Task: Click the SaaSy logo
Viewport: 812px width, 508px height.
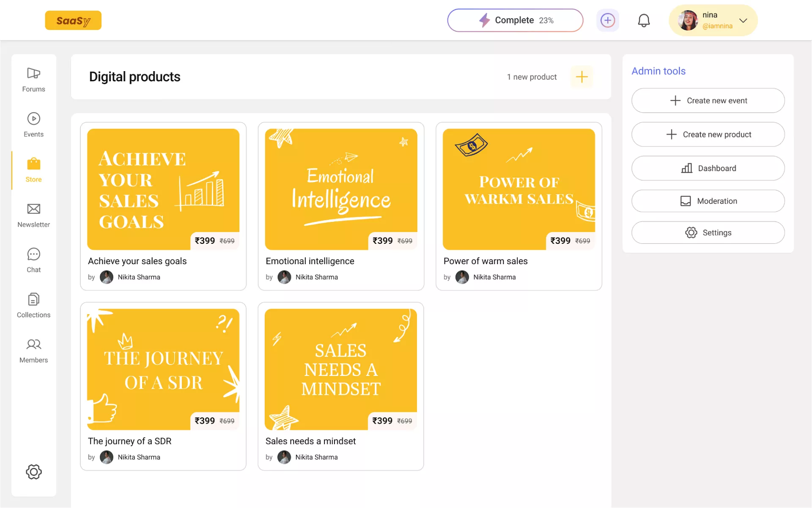Action: (73, 20)
